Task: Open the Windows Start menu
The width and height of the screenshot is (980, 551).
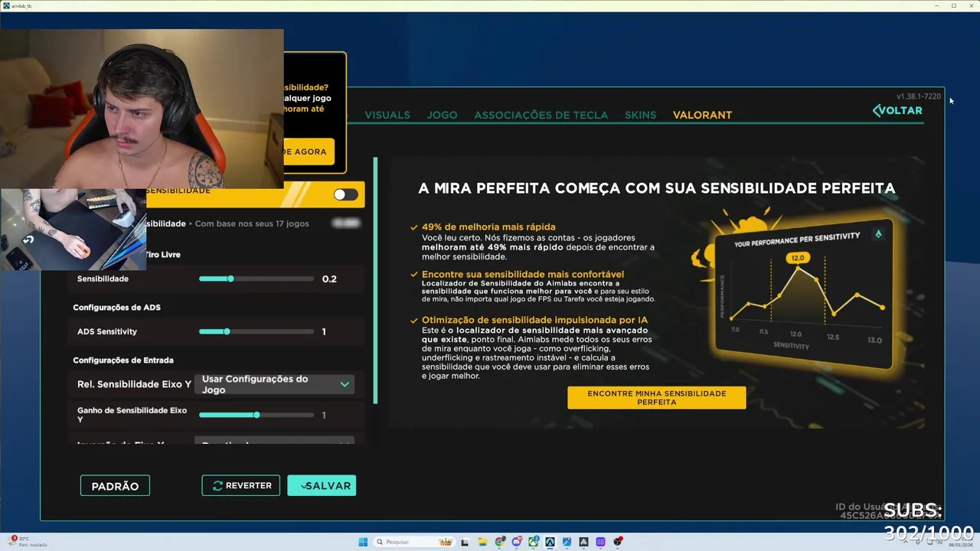Action: tap(363, 542)
